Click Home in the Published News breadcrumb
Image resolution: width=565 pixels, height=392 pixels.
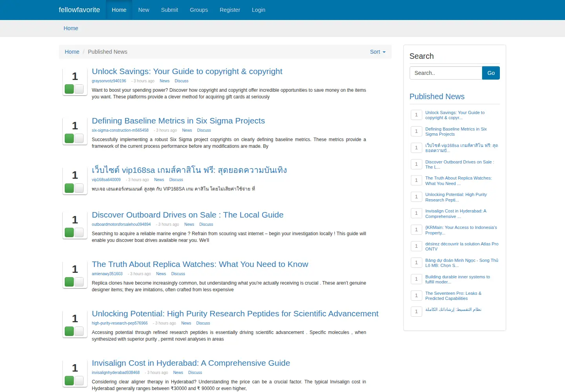tap(72, 52)
